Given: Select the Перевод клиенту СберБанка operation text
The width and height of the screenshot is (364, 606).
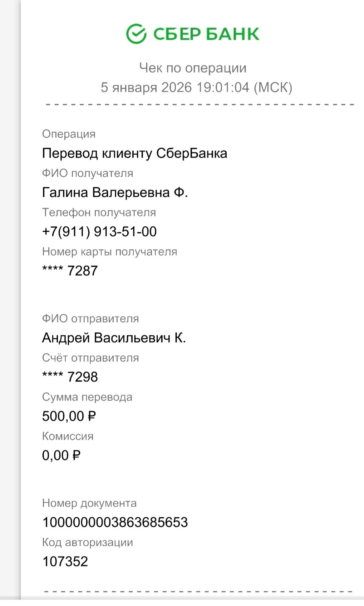Looking at the screenshot, I should click(134, 153).
